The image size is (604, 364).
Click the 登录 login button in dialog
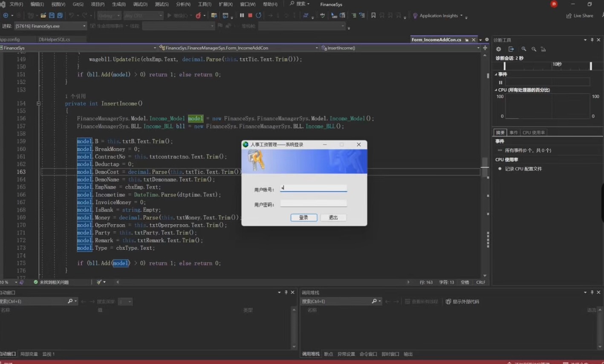(x=303, y=217)
